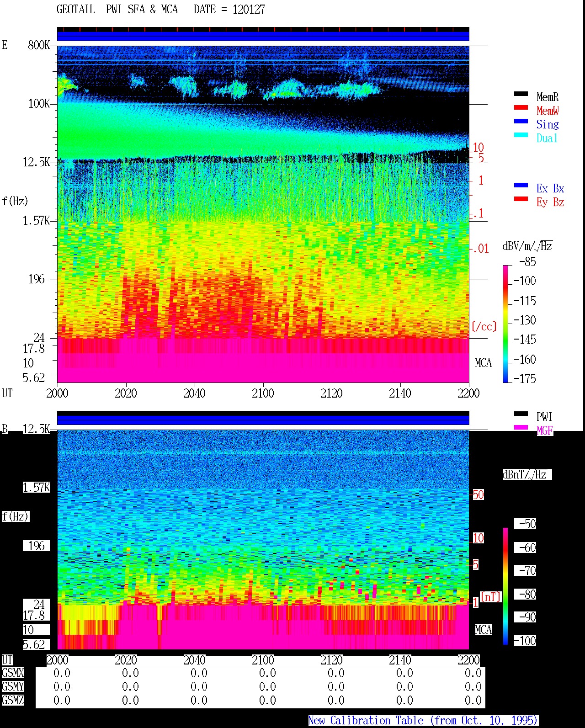Click the magenta MGF legend swatch
The image size is (585, 728).
click(x=521, y=427)
